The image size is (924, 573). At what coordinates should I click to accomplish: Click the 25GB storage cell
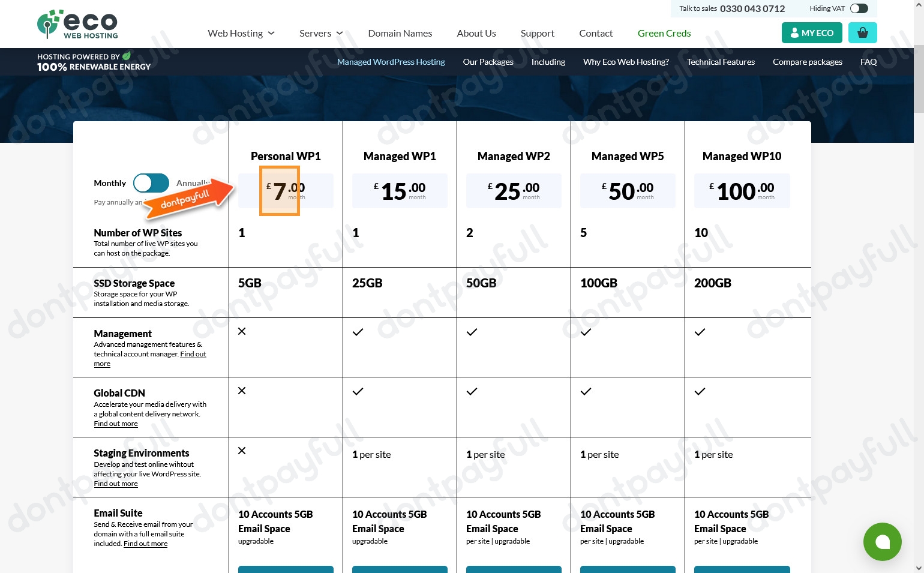(x=367, y=283)
